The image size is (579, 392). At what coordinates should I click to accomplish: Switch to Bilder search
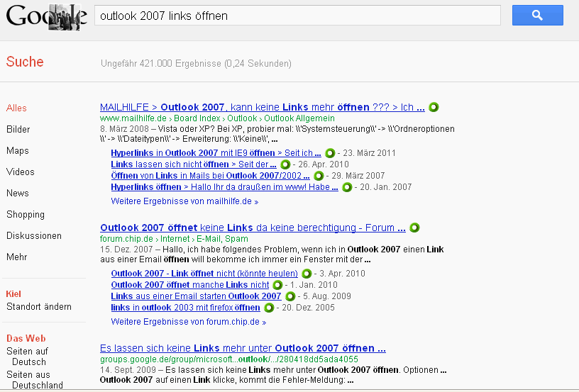pos(18,130)
